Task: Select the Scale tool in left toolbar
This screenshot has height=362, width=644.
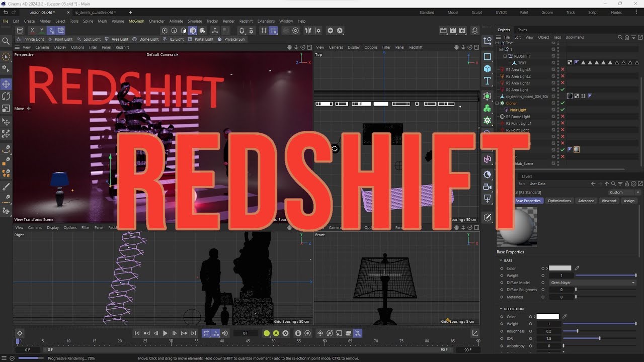Action: point(6,108)
